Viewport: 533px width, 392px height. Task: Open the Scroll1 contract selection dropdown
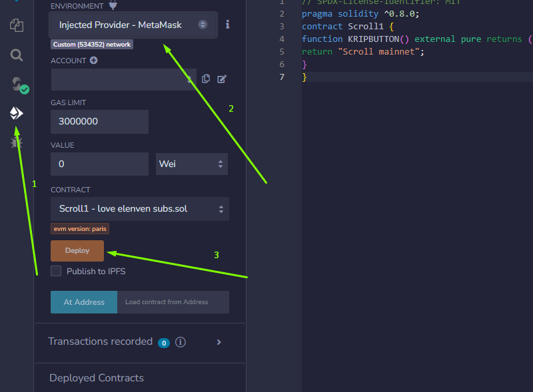(x=140, y=209)
